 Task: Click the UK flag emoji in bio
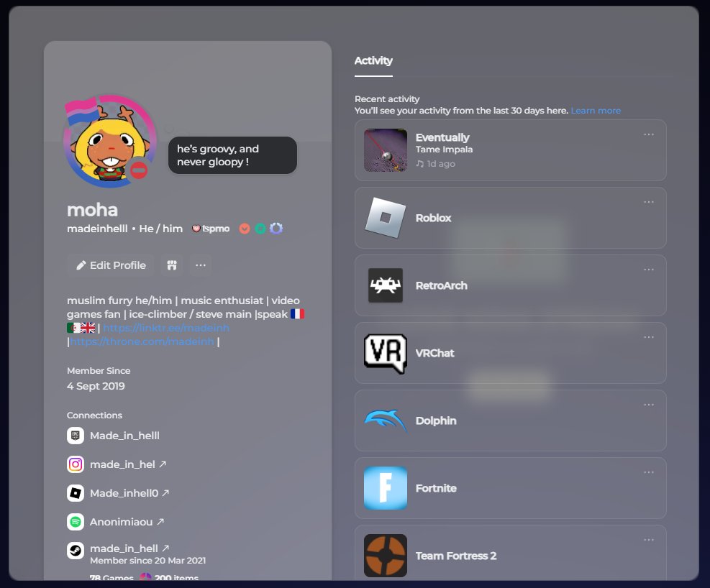pyautogui.click(x=88, y=328)
